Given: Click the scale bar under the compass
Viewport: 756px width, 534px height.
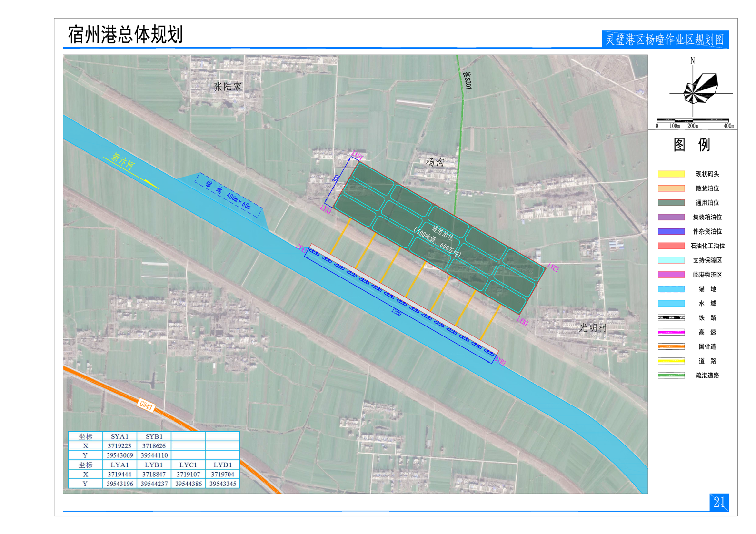Looking at the screenshot, I should (x=693, y=120).
